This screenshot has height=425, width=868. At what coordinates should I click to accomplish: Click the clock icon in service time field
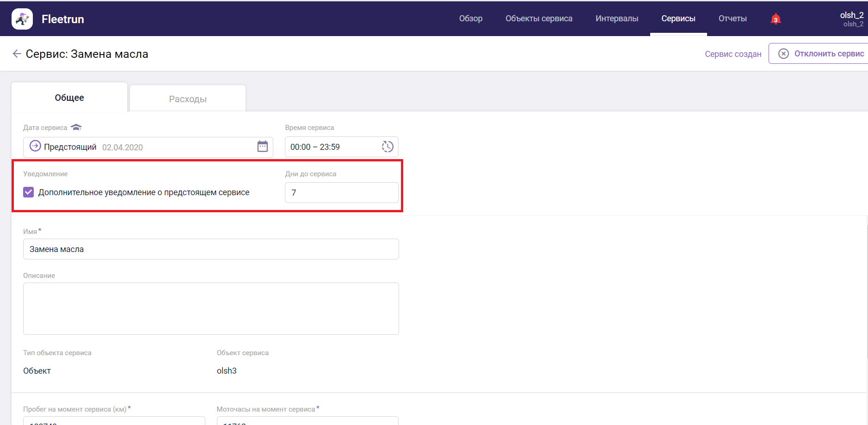(x=387, y=147)
